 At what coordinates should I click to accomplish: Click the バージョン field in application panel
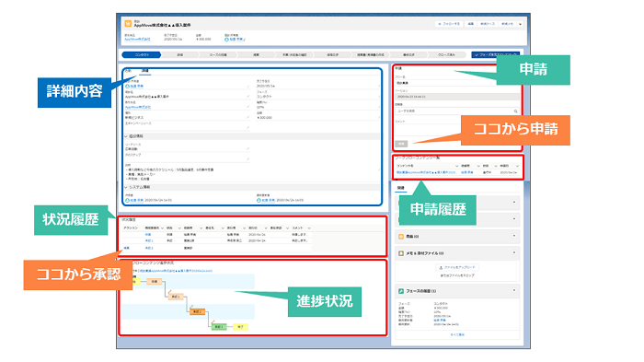(456, 97)
